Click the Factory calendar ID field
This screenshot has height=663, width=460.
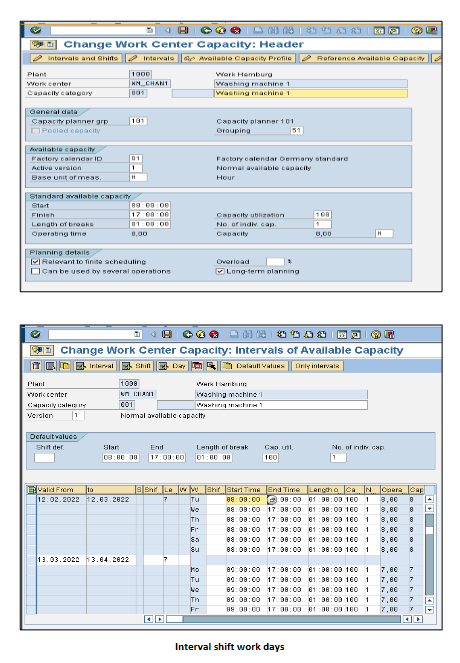pos(136,159)
